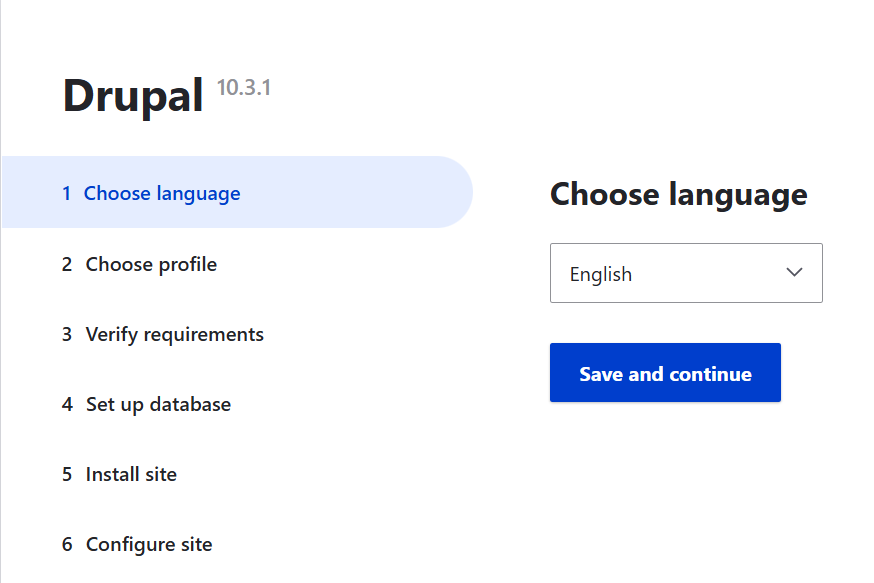Click the version number 10.3.1
The height and width of the screenshot is (583, 874).
pos(244,88)
